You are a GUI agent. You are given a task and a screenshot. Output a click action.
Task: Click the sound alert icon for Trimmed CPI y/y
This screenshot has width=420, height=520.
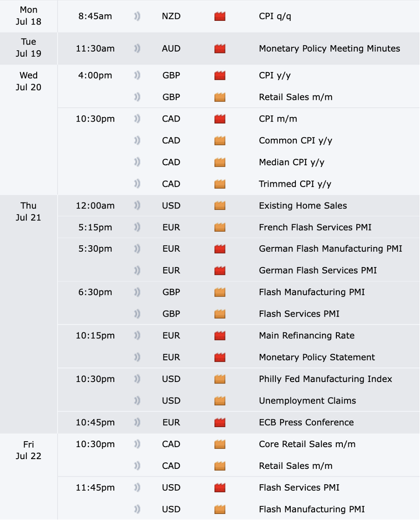tap(137, 184)
